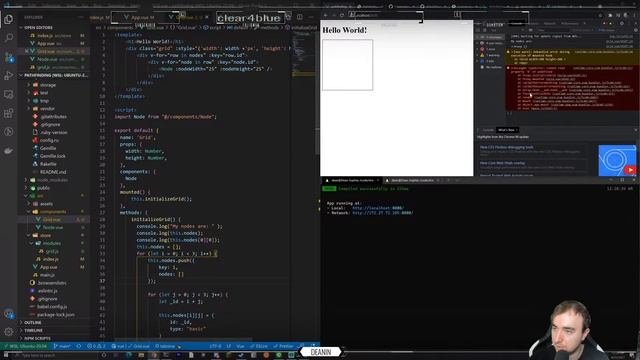
Task: Open the Local localhost URL in terminal
Action: pos(378,208)
